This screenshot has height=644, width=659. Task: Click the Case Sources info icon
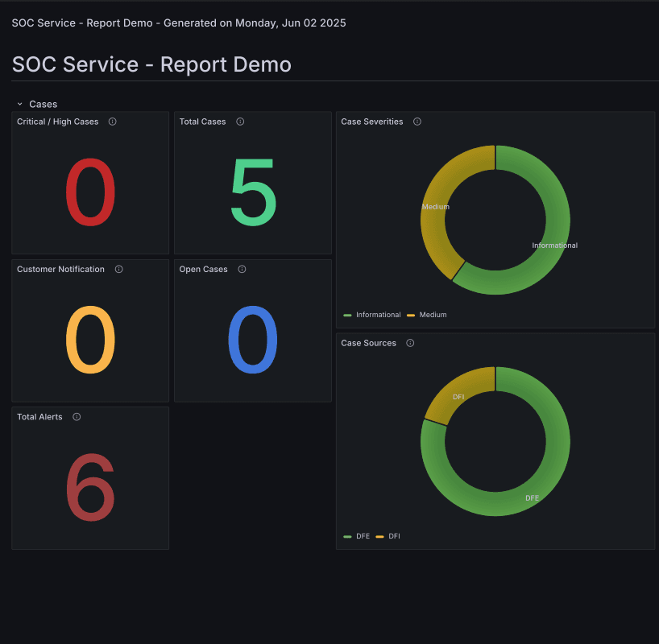[410, 343]
